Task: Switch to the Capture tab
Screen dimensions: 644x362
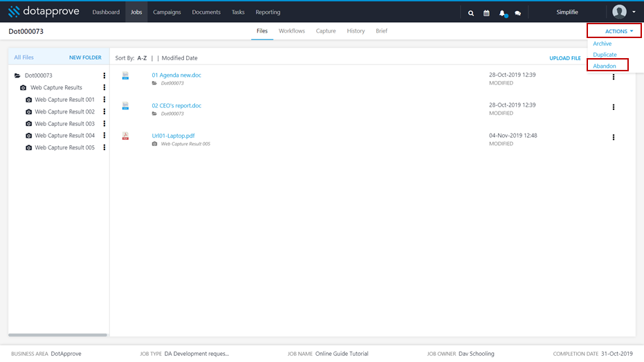Action: tap(326, 31)
